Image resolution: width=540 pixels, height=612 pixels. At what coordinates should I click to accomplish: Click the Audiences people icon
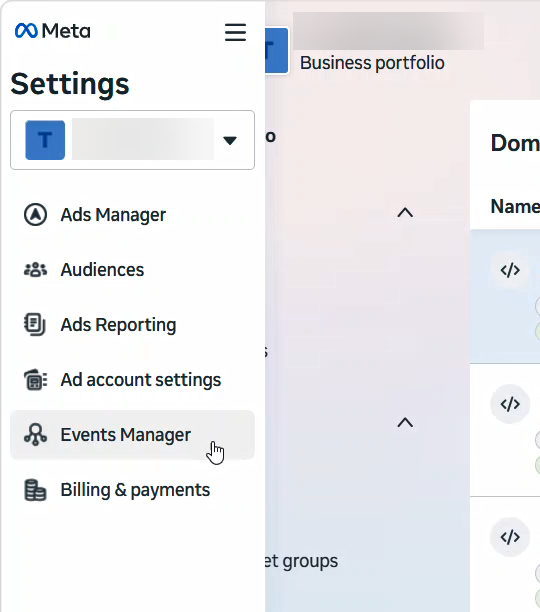(x=36, y=270)
